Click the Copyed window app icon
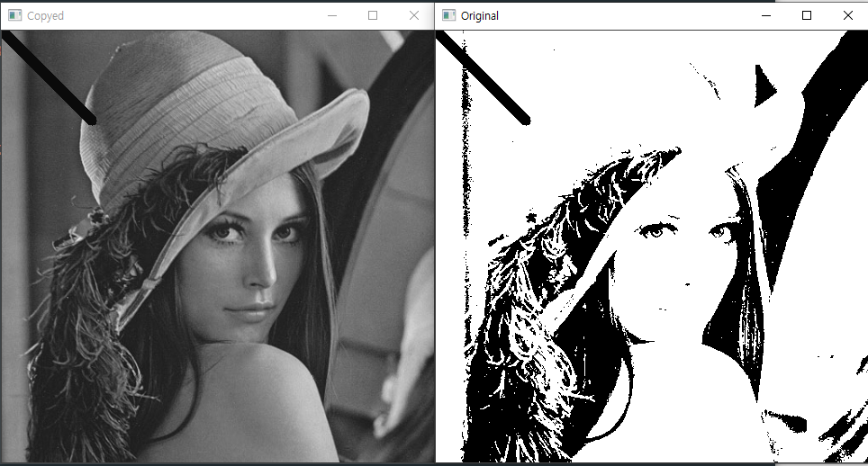Image resolution: width=868 pixels, height=466 pixels. (x=14, y=15)
